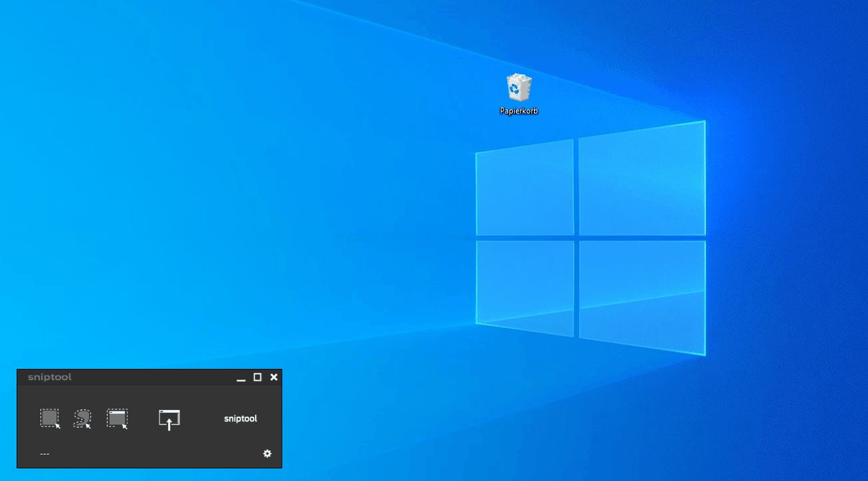Open the editor window with the upload-arrow icon
Screen dimensions: 868x481
pos(169,419)
